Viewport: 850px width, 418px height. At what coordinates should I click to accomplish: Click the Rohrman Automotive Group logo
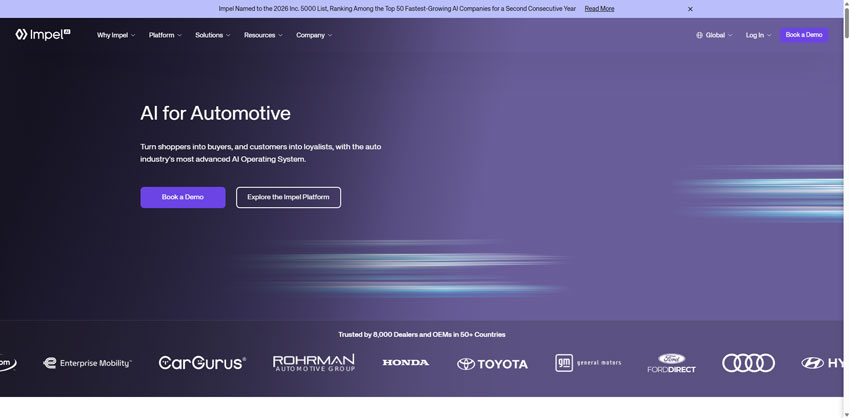point(314,363)
